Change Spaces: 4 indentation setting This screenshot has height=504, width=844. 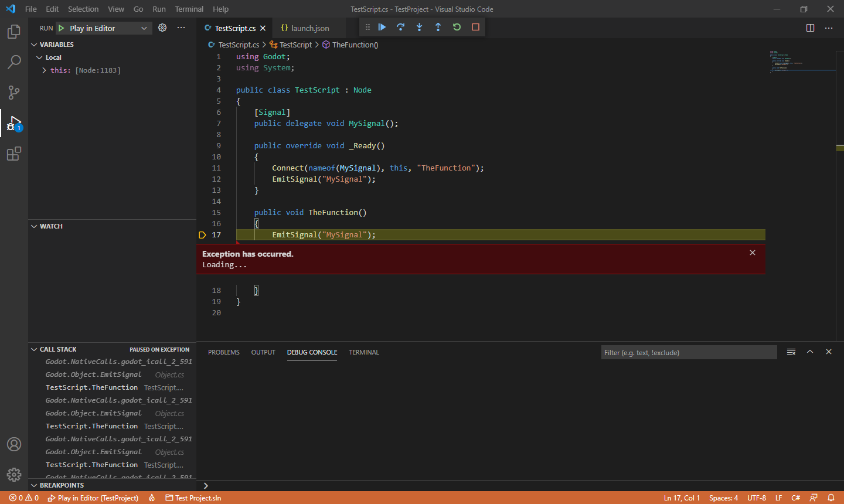(x=723, y=498)
